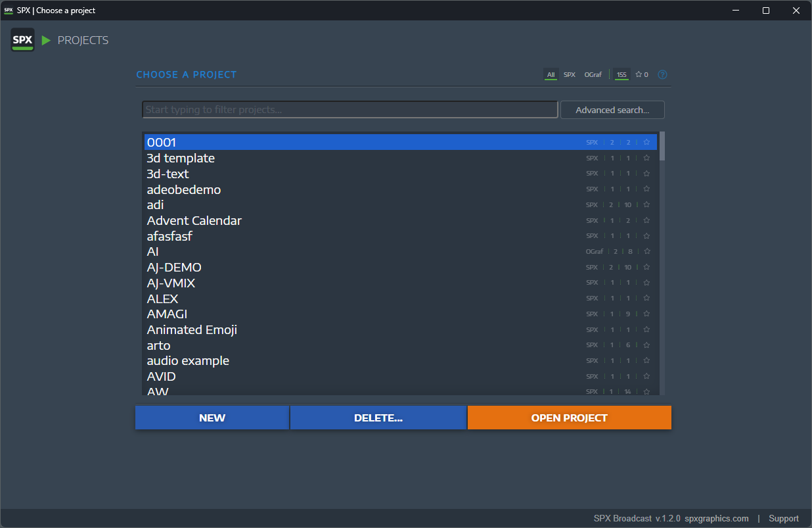Viewport: 812px width, 528px height.
Task: Select the adeobedemo project
Action: click(x=401, y=189)
